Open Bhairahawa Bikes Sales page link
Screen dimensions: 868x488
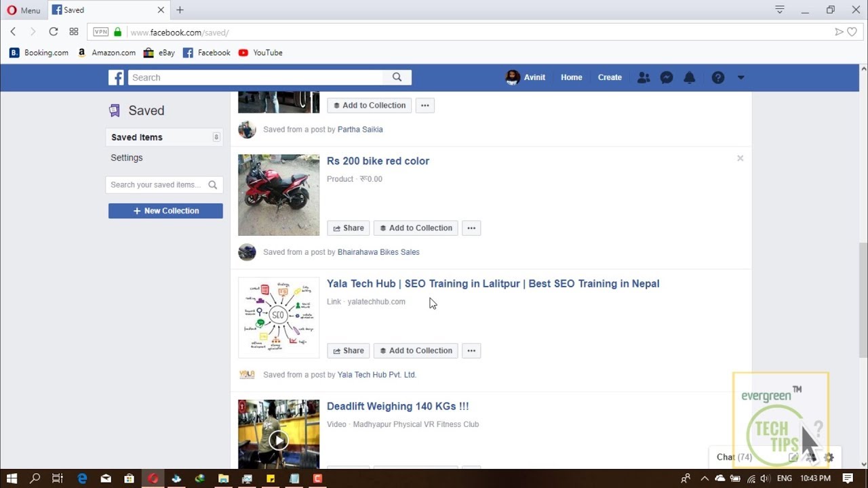point(378,252)
